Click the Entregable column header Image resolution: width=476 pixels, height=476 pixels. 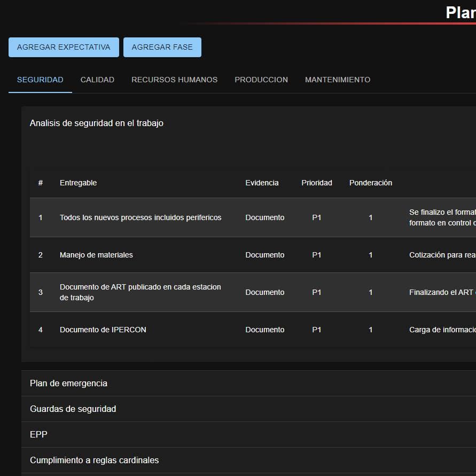[x=78, y=183]
